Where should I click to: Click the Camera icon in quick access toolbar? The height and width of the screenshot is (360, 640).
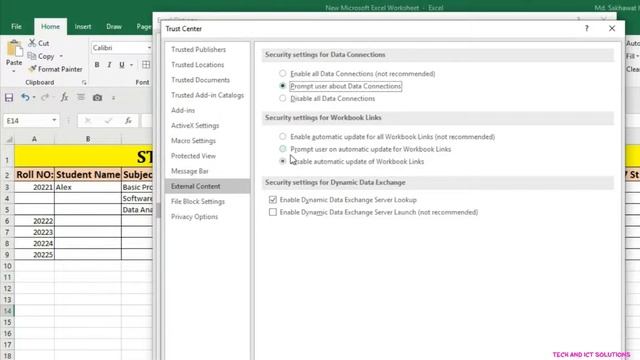point(97,98)
